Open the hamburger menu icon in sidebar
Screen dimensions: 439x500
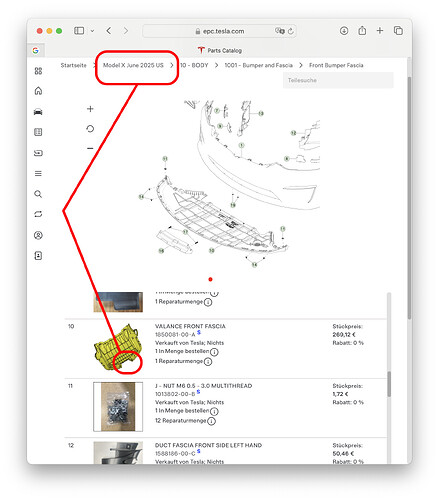point(38,173)
